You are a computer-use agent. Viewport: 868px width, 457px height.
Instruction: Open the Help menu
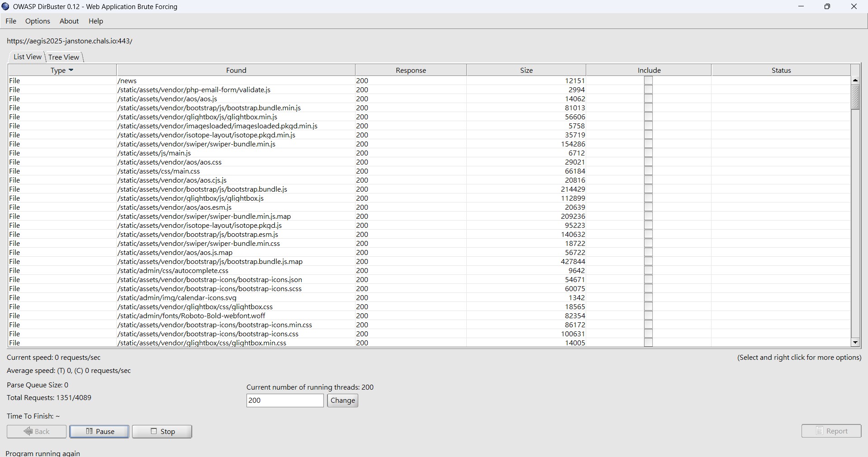[95, 21]
